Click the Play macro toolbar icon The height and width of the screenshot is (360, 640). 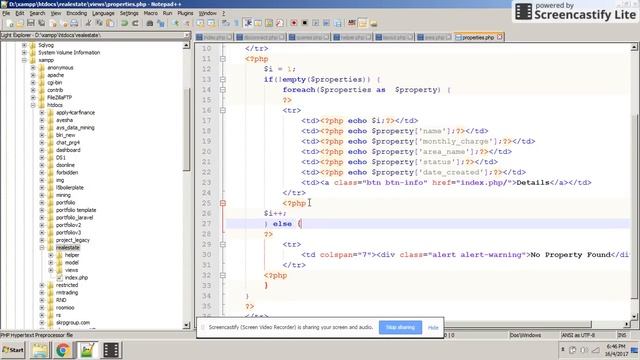tap(316, 23)
